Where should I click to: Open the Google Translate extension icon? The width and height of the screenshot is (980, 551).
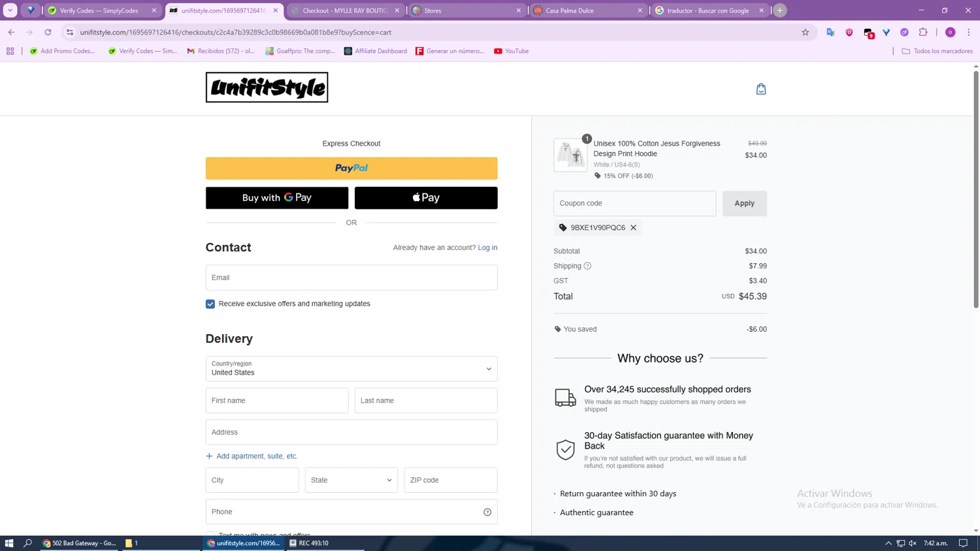click(x=830, y=32)
